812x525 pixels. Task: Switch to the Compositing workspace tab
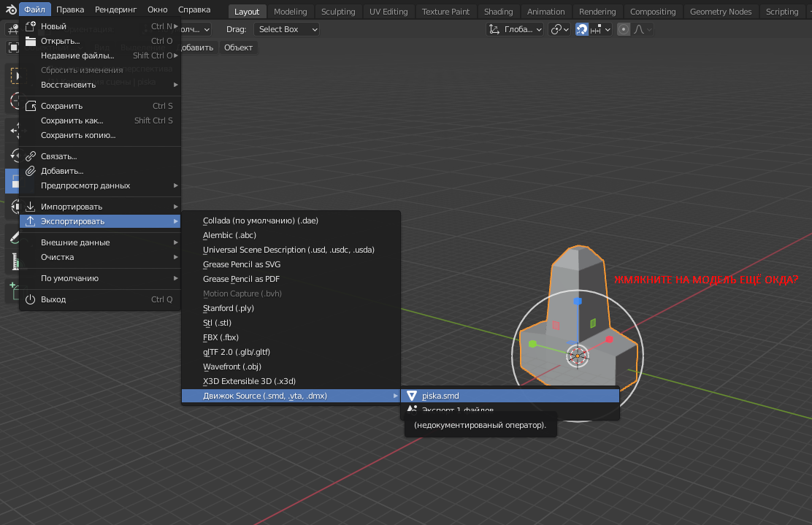click(653, 12)
